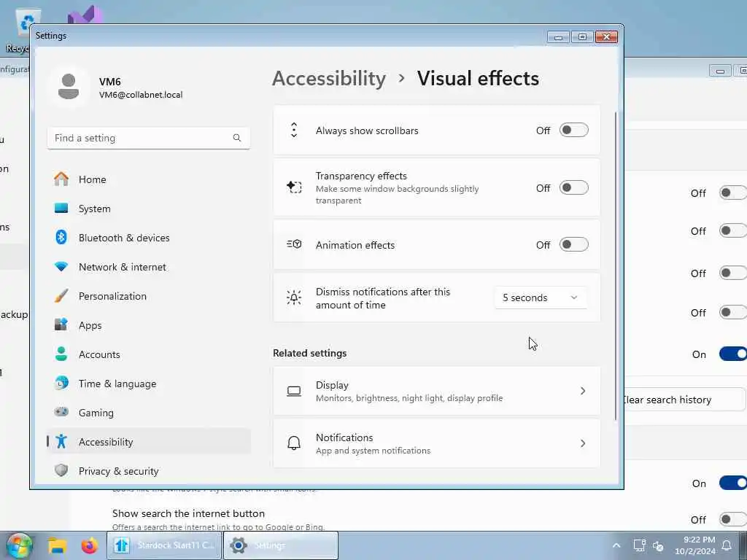
Task: Switch to Stardock Start11 taskbar button
Action: pyautogui.click(x=164, y=545)
